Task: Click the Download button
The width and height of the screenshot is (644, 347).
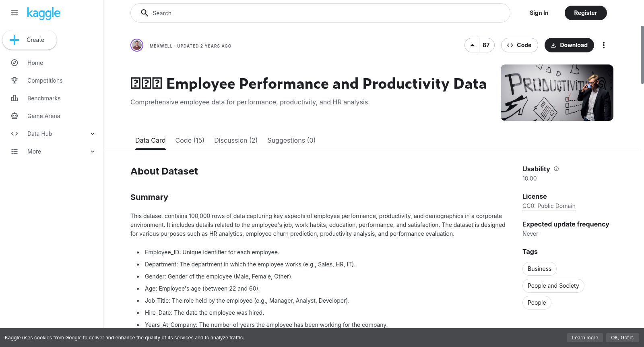Action: point(569,45)
